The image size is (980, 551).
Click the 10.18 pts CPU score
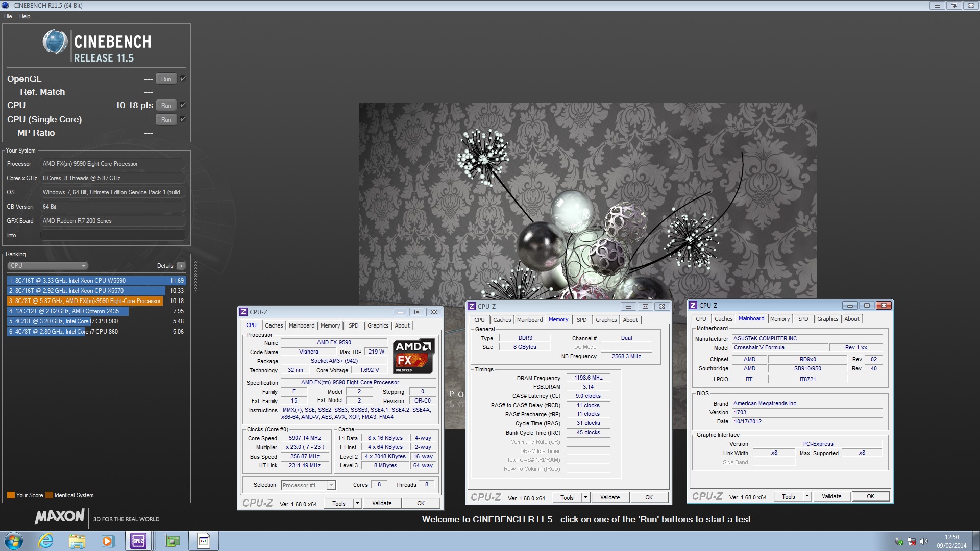pos(134,105)
